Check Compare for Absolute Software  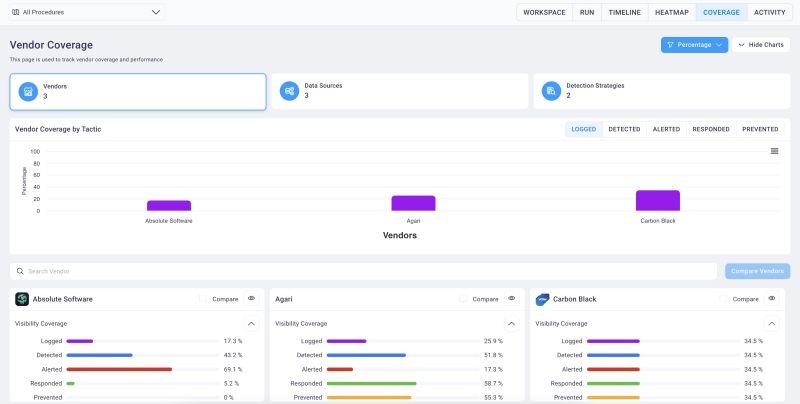click(203, 299)
